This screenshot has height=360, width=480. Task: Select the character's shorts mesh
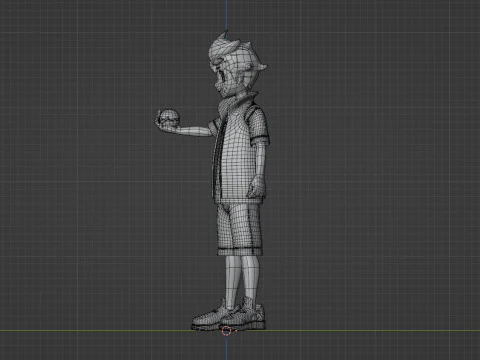[x=240, y=229]
